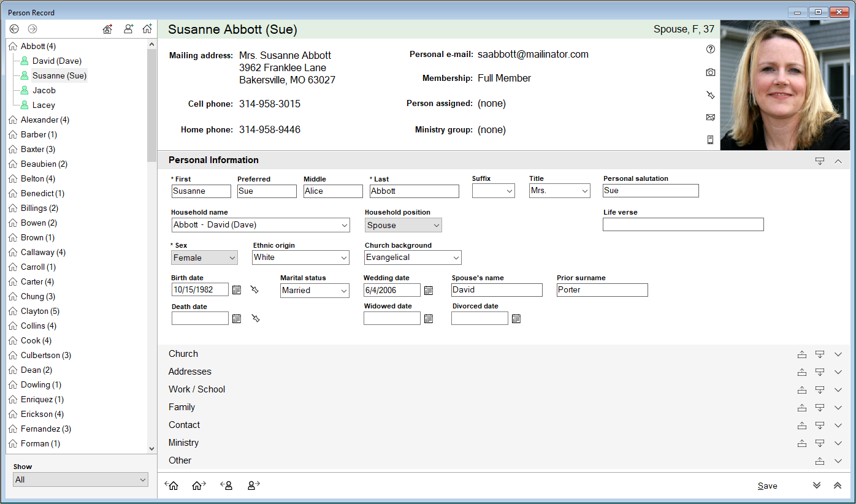
Task: Click the Life verse input field
Action: point(683,224)
